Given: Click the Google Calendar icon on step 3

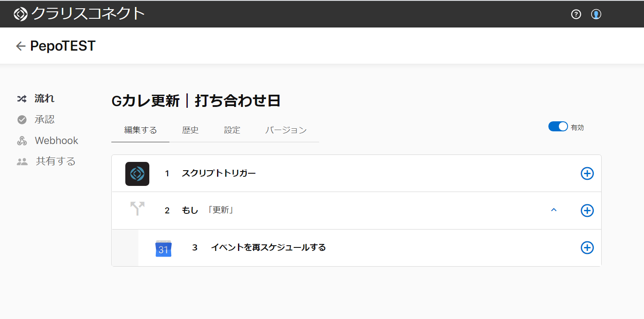Looking at the screenshot, I should point(163,248).
